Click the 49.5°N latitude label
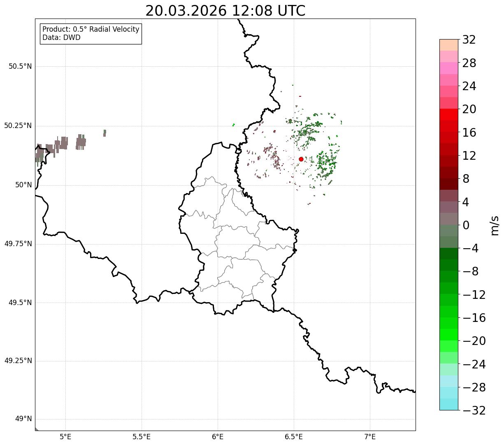The image size is (504, 445). pyautogui.click(x=20, y=303)
